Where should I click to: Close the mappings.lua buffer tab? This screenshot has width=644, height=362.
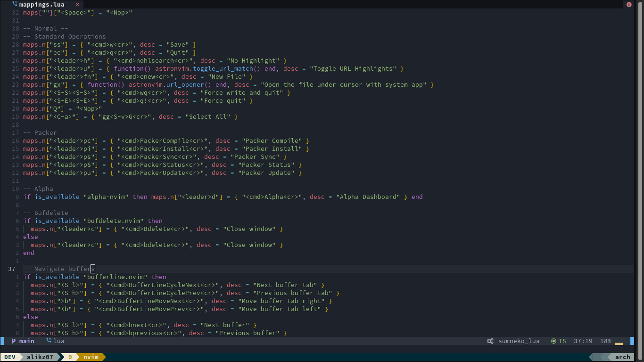[x=78, y=4]
